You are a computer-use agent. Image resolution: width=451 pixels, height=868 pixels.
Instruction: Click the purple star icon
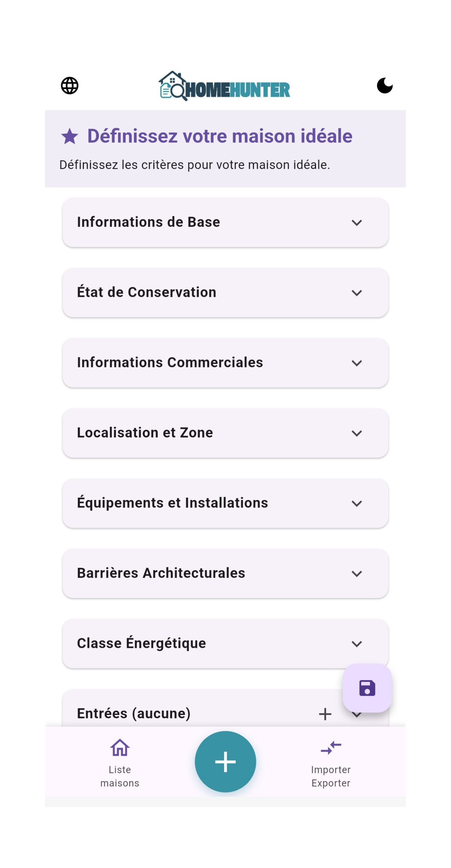tap(70, 136)
